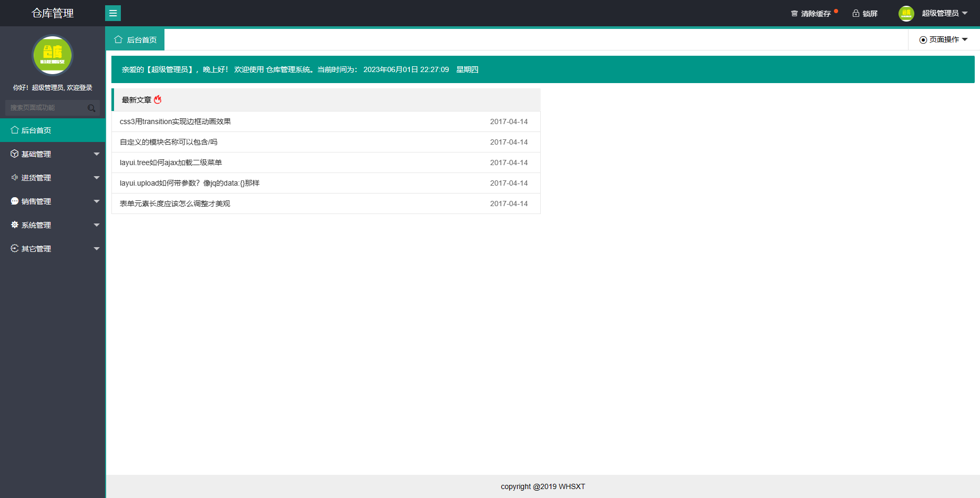Click the warehouse logo avatar in sidebar
This screenshot has width=980, height=498.
pos(53,55)
